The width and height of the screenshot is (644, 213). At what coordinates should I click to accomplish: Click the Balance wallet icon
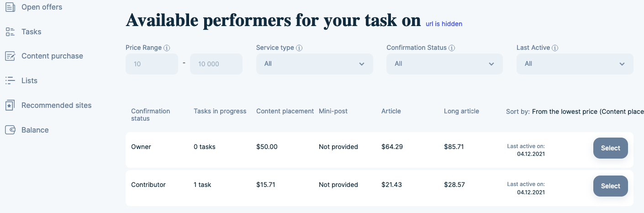[10, 130]
